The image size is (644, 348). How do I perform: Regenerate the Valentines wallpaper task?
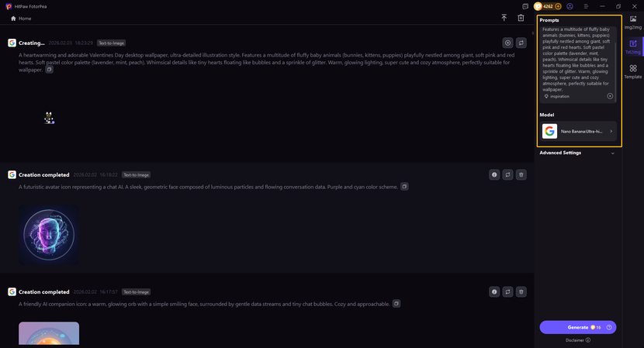click(521, 43)
